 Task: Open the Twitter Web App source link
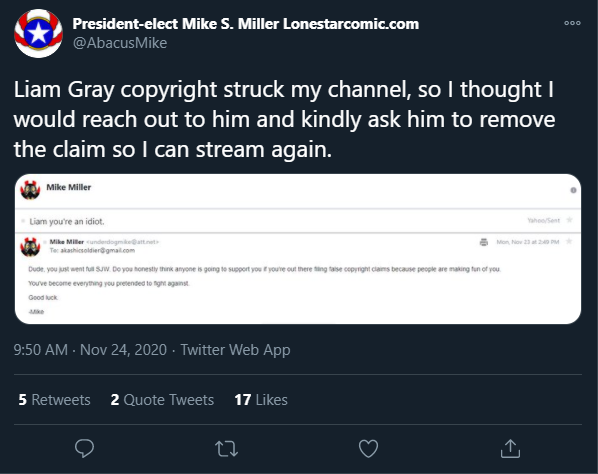235,350
